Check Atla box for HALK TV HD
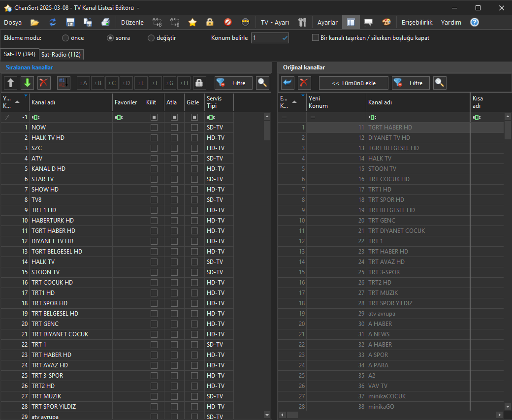Image resolution: width=512 pixels, height=420 pixels. click(174, 138)
